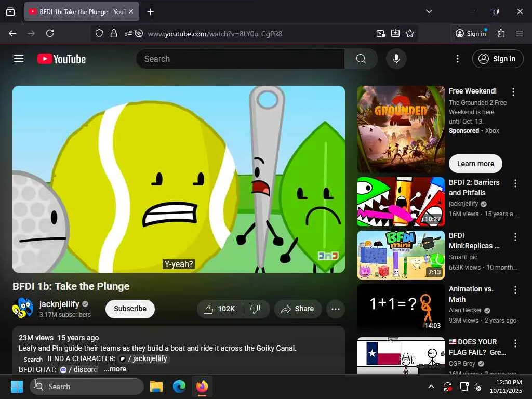The width and height of the screenshot is (532, 399).
Task: Click Learn more on Grounded 2 ad
Action: pos(475,164)
